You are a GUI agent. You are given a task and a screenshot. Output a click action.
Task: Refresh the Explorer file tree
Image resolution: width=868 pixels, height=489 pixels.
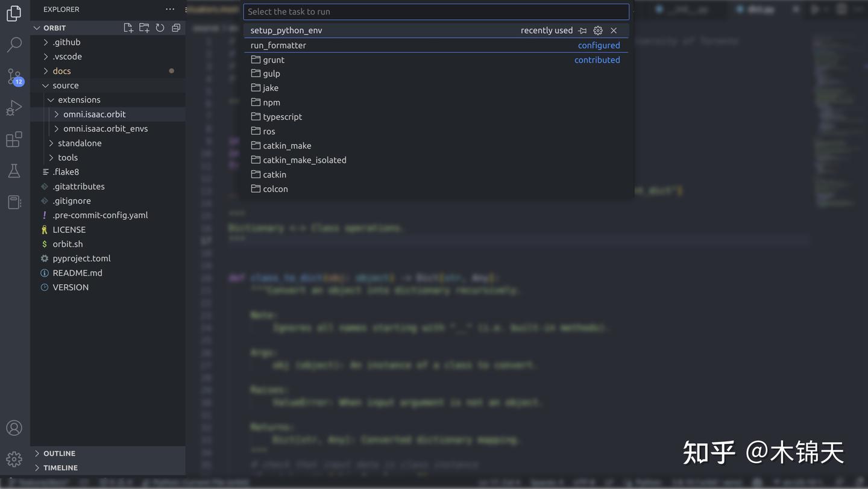(159, 27)
